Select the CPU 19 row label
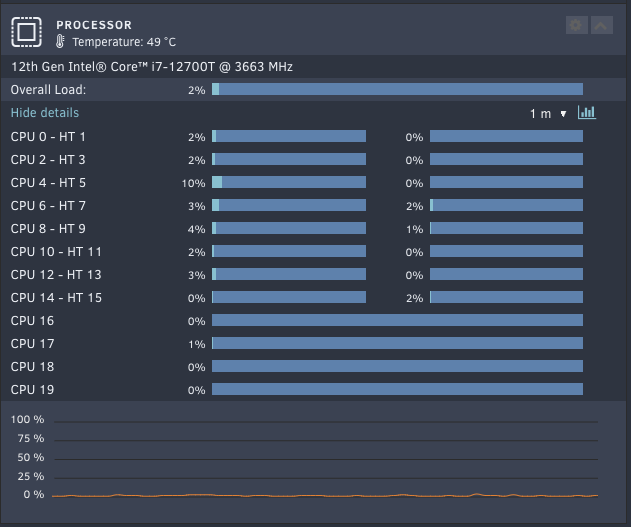631x527 pixels. pyautogui.click(x=32, y=389)
